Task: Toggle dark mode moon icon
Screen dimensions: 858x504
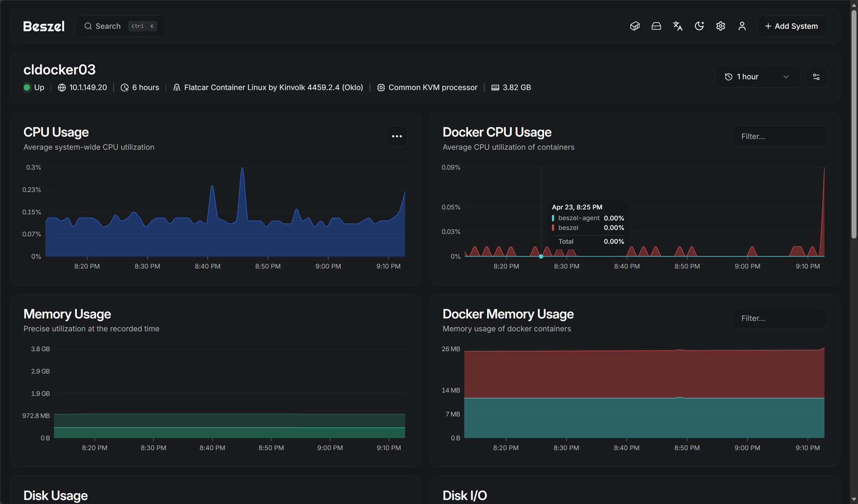Action: point(699,26)
